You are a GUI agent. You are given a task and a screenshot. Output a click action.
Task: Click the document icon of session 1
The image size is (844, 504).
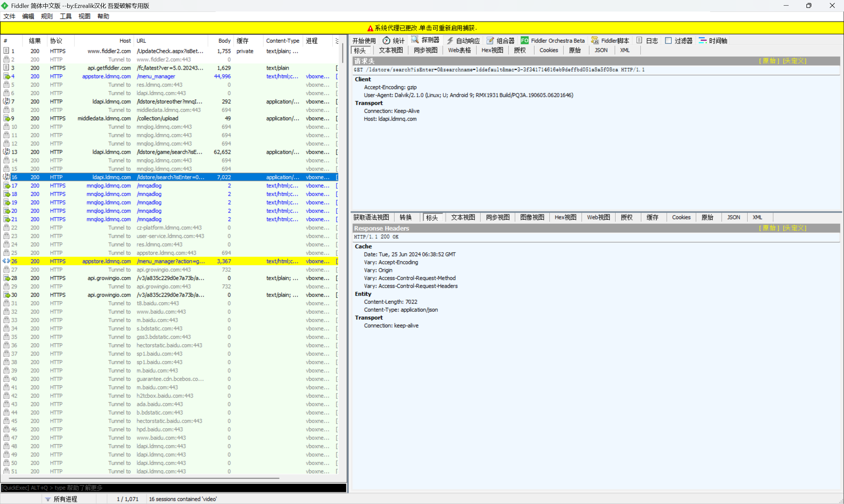pos(6,51)
